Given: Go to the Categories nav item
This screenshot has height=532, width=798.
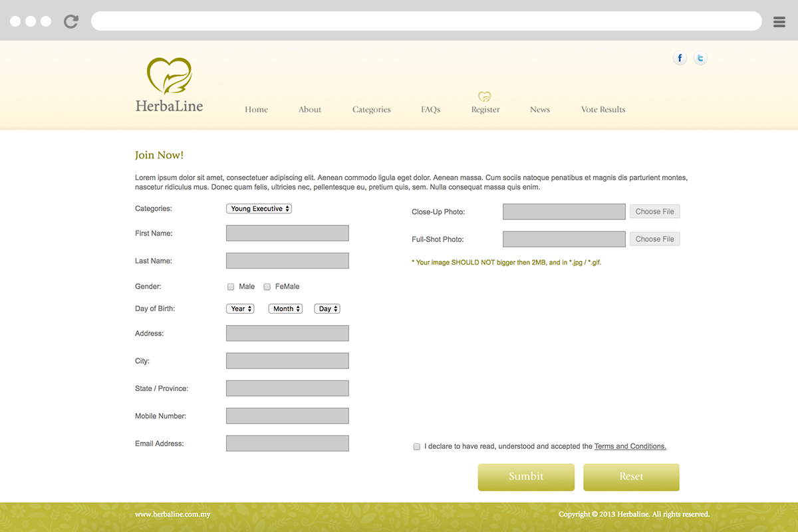Looking at the screenshot, I should 371,110.
